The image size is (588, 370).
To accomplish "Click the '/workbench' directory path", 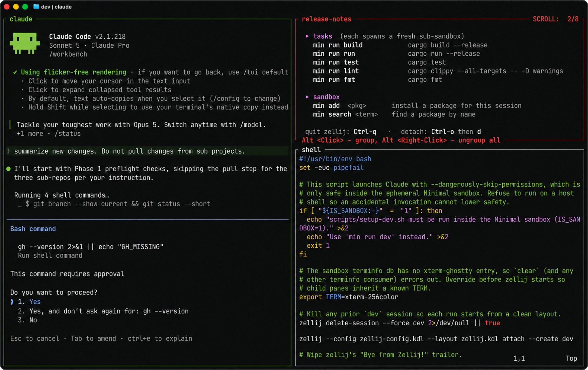I will coord(68,54).
